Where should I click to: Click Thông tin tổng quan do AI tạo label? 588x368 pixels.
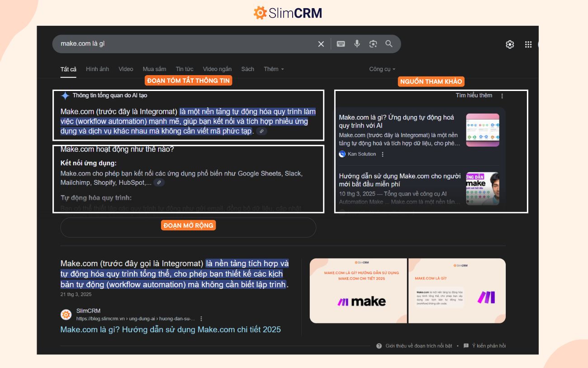click(110, 96)
